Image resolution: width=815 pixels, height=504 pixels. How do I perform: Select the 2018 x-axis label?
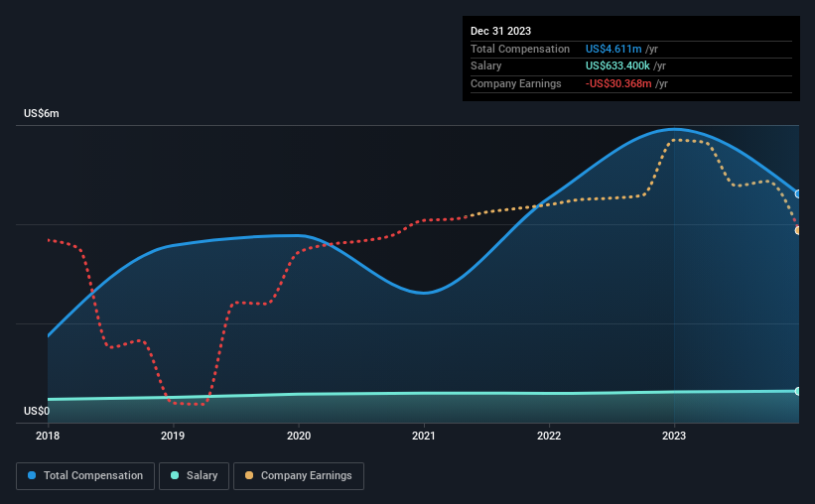click(x=48, y=436)
